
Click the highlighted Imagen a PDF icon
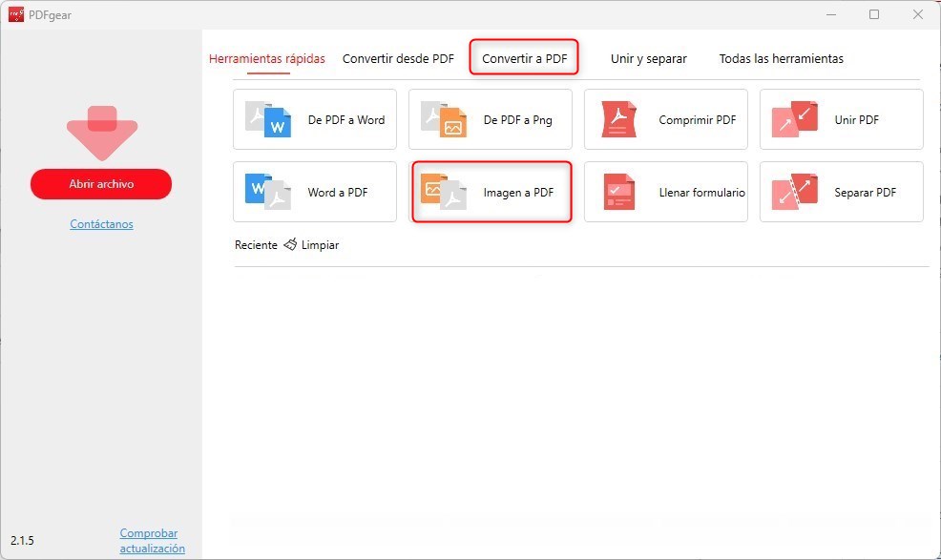pyautogui.click(x=444, y=192)
